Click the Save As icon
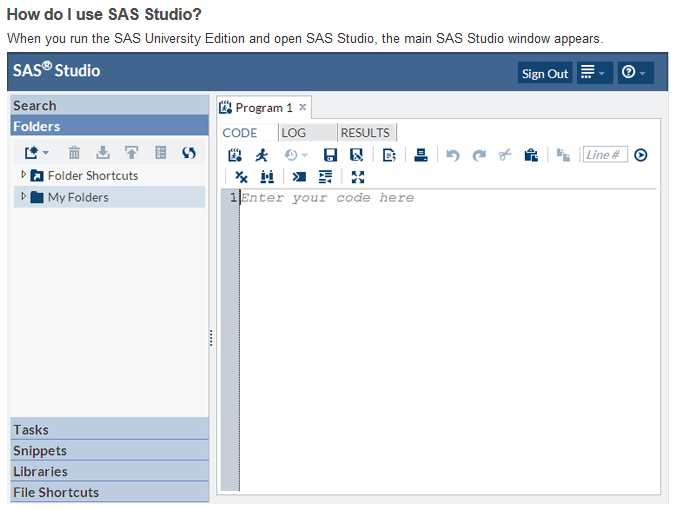 click(356, 155)
